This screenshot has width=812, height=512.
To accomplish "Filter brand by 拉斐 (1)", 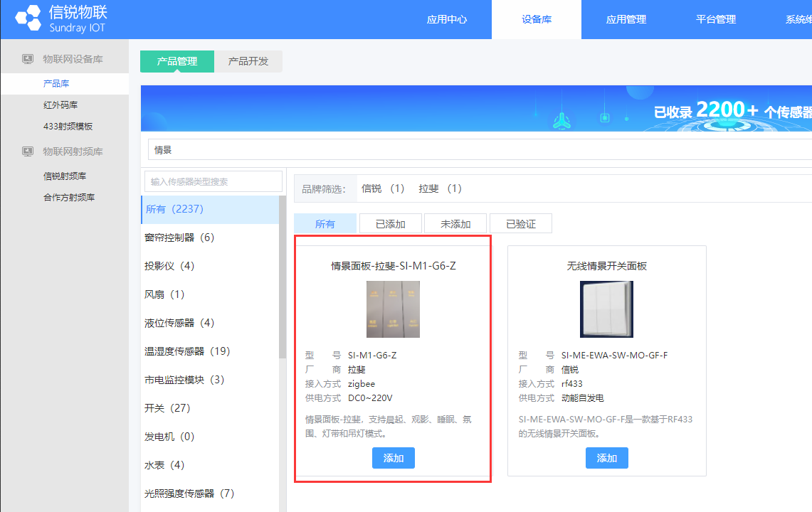I will [440, 188].
